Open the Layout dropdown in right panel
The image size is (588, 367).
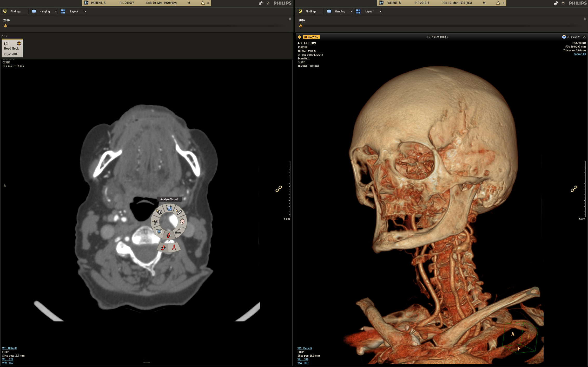click(x=369, y=11)
